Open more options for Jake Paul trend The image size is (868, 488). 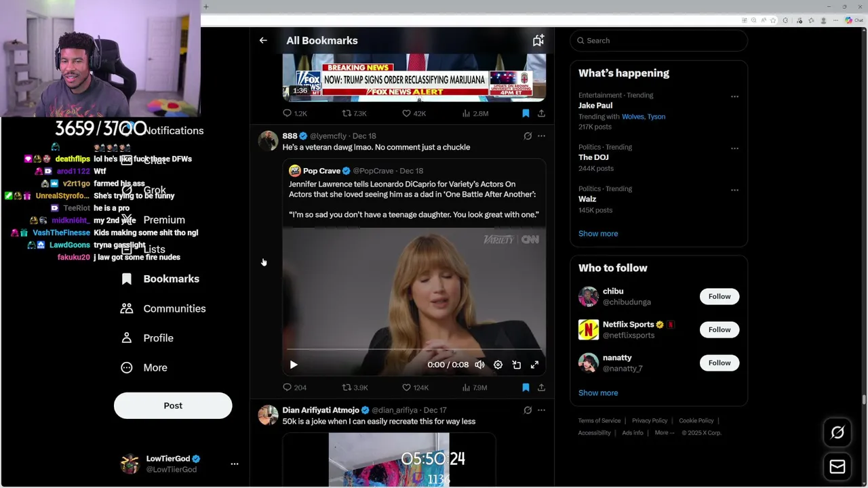734,96
